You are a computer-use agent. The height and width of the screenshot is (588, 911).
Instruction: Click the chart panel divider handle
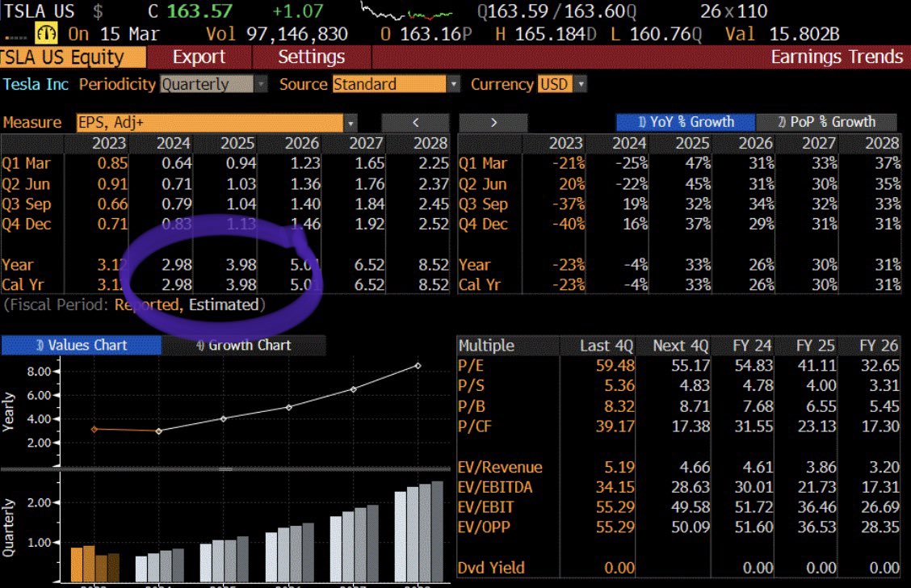tap(225, 469)
